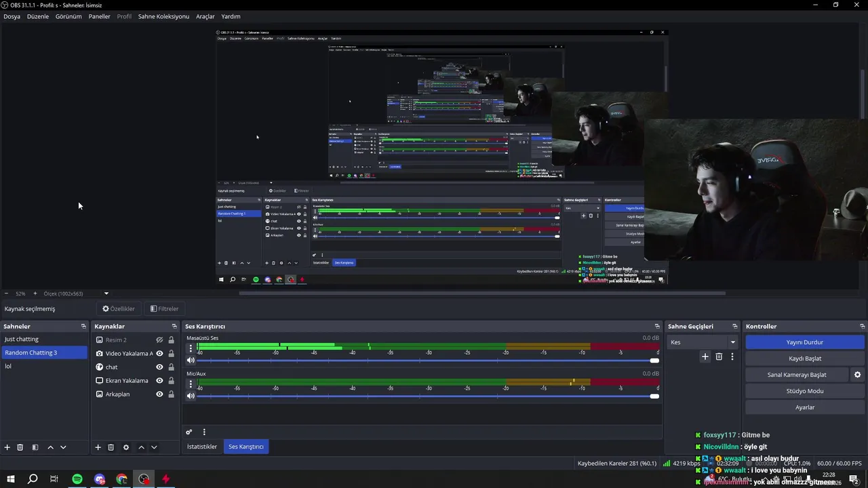Zoom in preview with plus icon
Viewport: 868px width, 488px height.
click(35, 293)
